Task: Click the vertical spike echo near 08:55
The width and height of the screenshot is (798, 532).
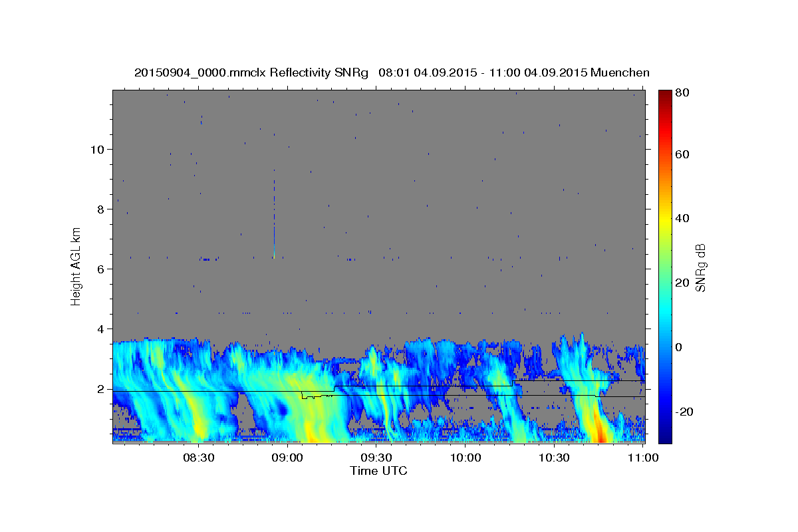Action: [x=273, y=216]
